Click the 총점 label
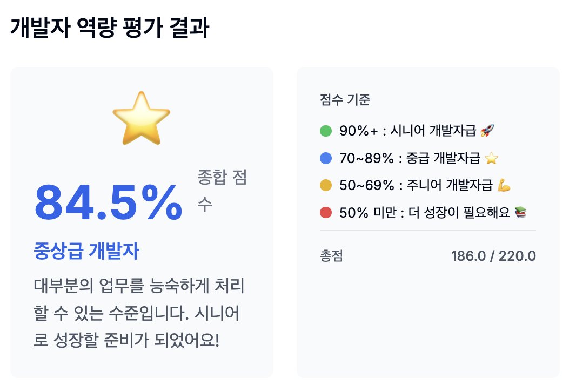This screenshot has height=392, width=576. pos(331,256)
